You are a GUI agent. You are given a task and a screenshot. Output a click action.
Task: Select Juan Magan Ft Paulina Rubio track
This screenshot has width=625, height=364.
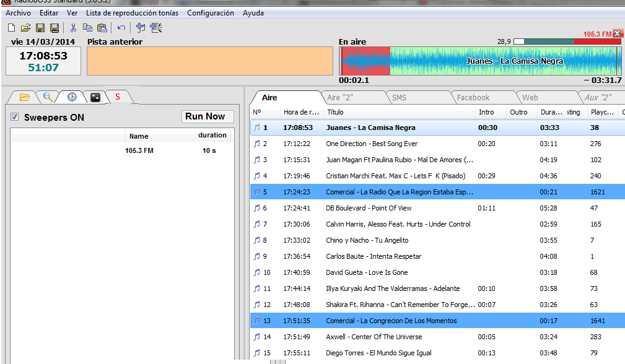[437, 160]
